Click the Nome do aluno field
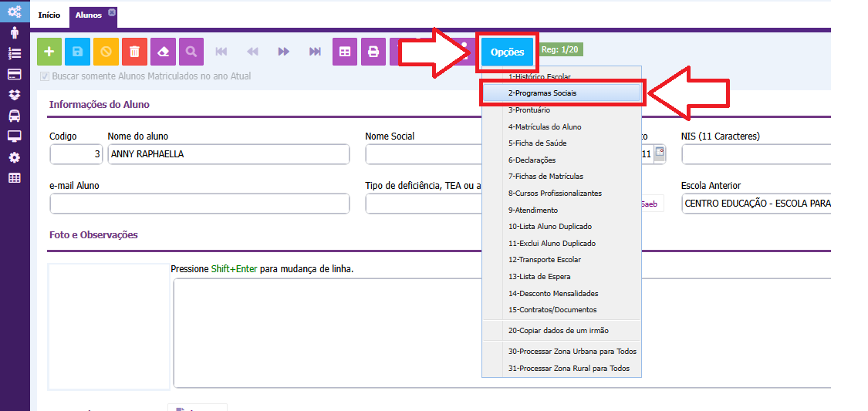The image size is (868, 411). point(228,154)
